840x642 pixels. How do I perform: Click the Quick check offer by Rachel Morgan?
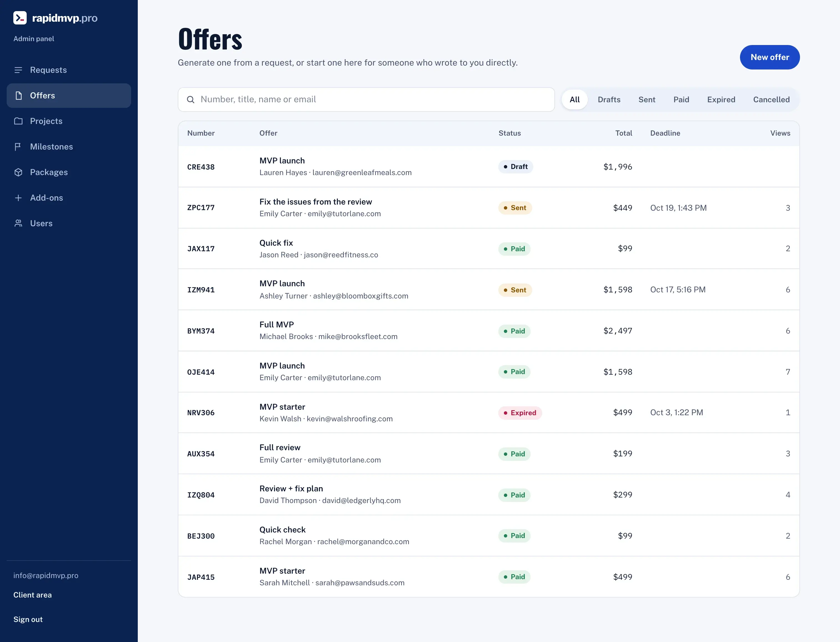point(282,530)
